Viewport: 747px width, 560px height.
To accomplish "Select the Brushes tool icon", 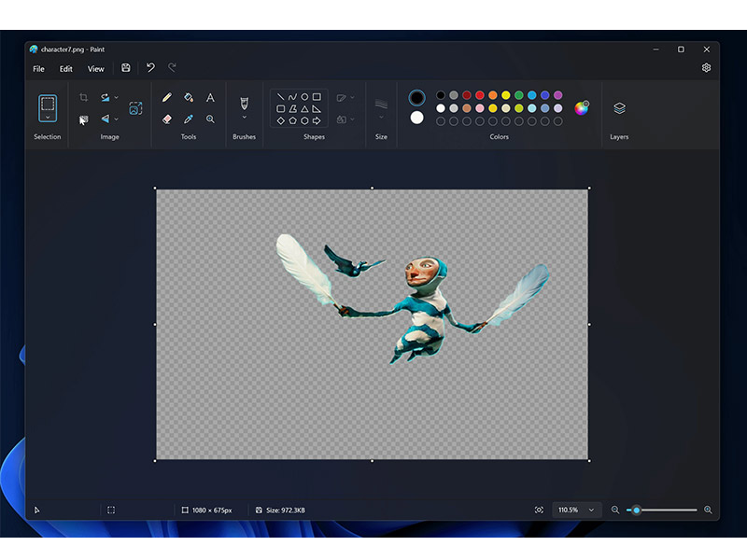I will coord(245,104).
